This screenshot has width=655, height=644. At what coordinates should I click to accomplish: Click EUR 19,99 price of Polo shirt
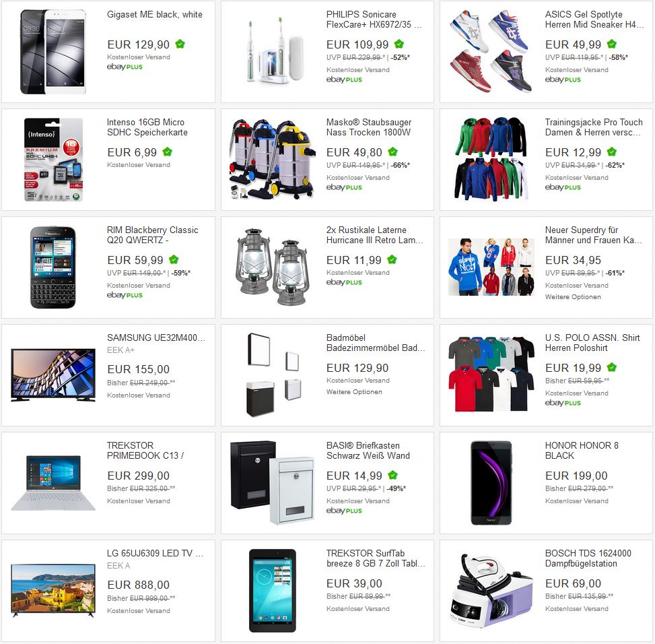(x=573, y=368)
